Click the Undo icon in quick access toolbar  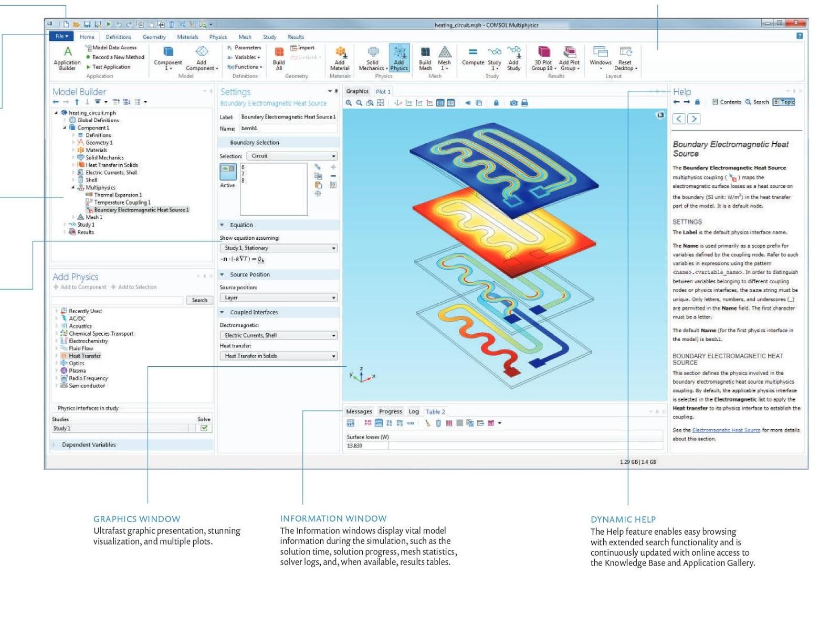pos(119,24)
